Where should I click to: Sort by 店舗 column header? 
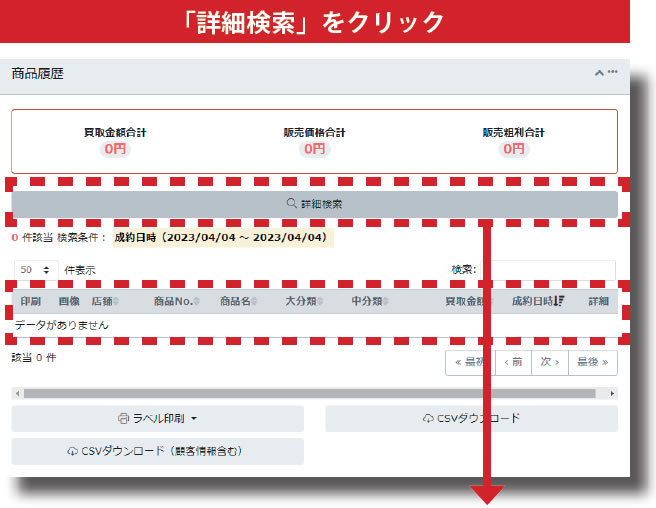coord(102,301)
